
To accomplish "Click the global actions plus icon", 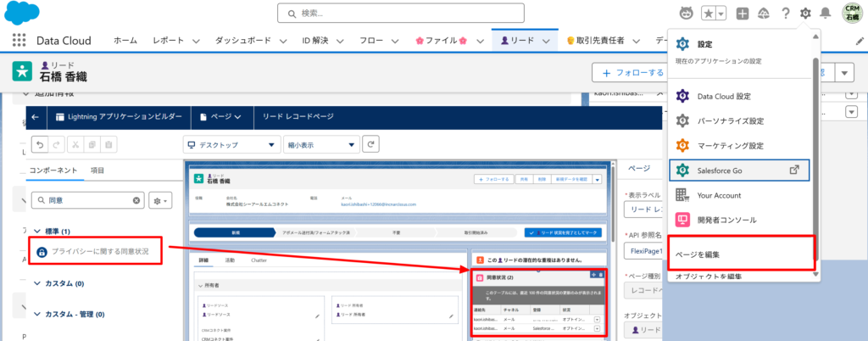I will (x=743, y=14).
